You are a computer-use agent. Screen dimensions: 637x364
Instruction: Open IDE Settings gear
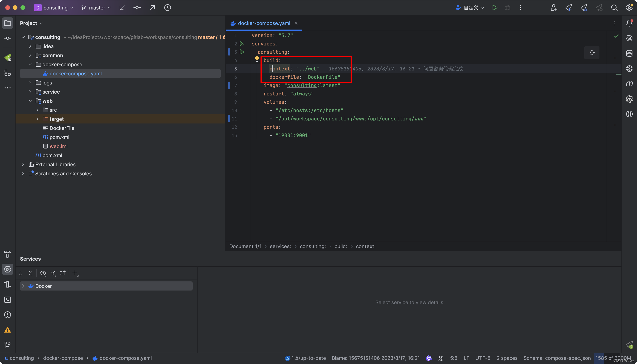click(x=629, y=8)
